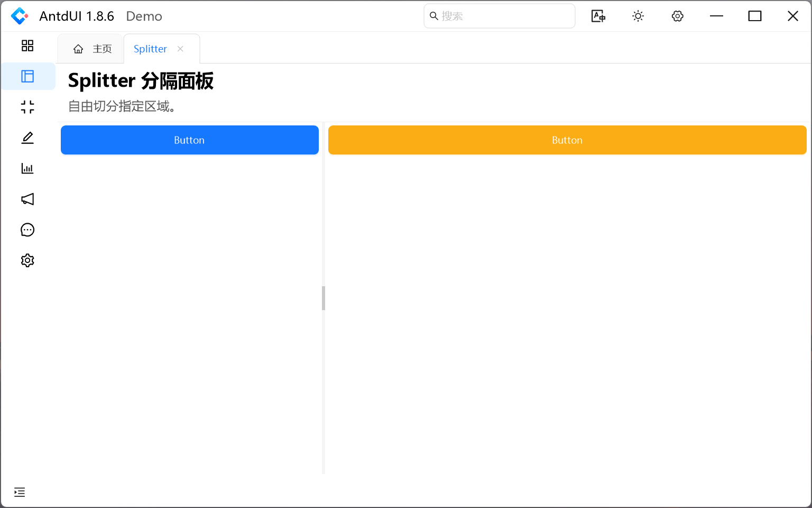Click the translate language icon

pos(598,16)
